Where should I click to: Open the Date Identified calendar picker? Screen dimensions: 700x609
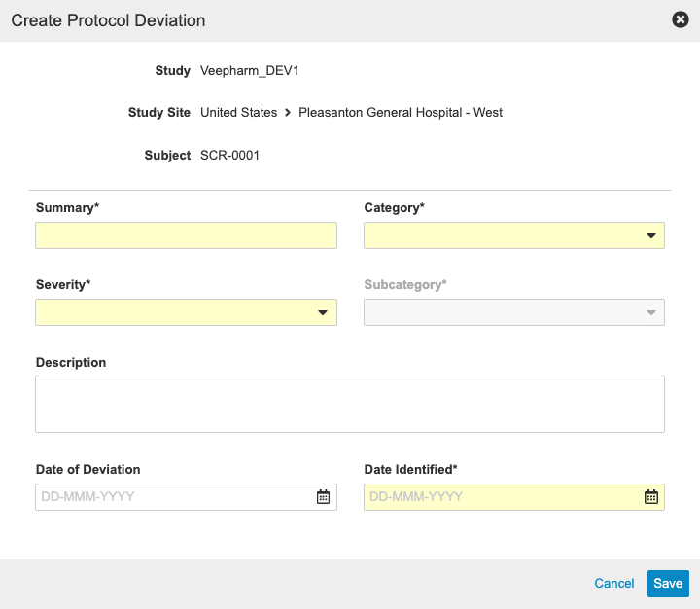651,497
